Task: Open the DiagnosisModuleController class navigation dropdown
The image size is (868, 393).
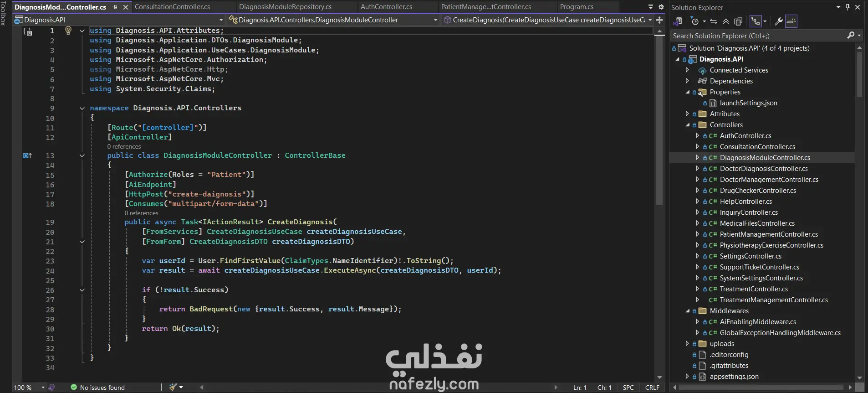Action: coord(435,20)
